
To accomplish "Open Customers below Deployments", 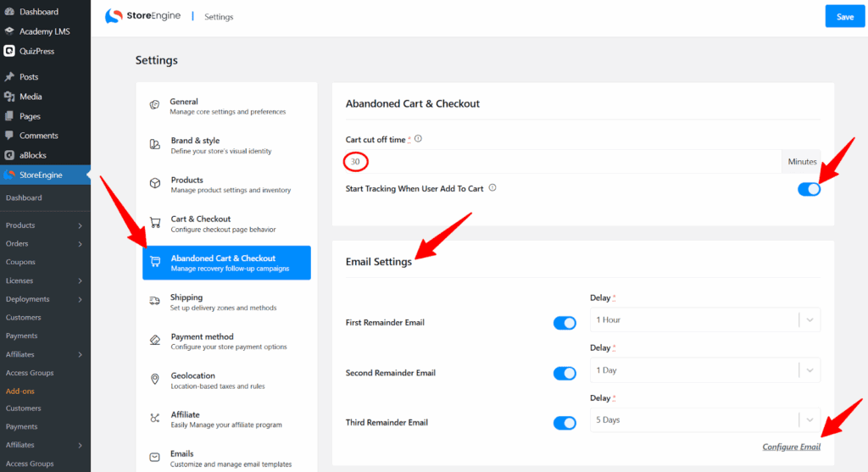I will (x=23, y=317).
